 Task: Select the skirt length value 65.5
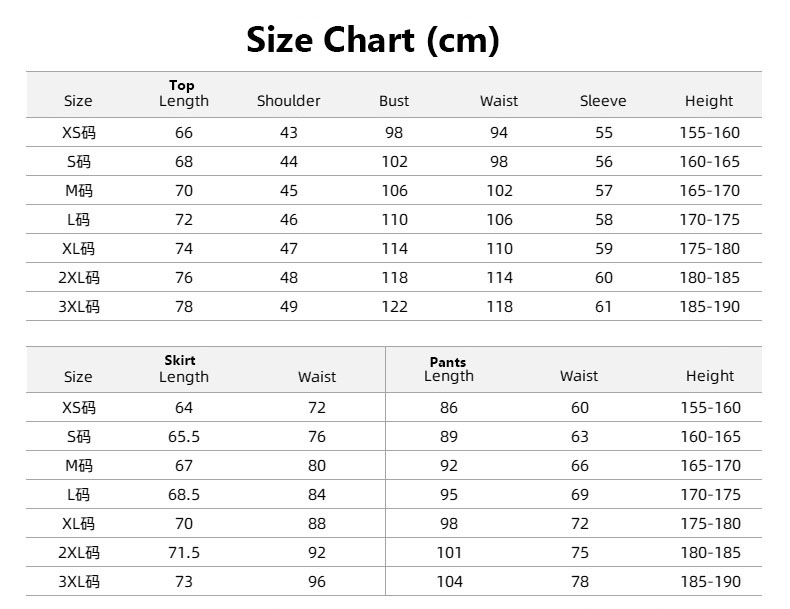(x=184, y=437)
